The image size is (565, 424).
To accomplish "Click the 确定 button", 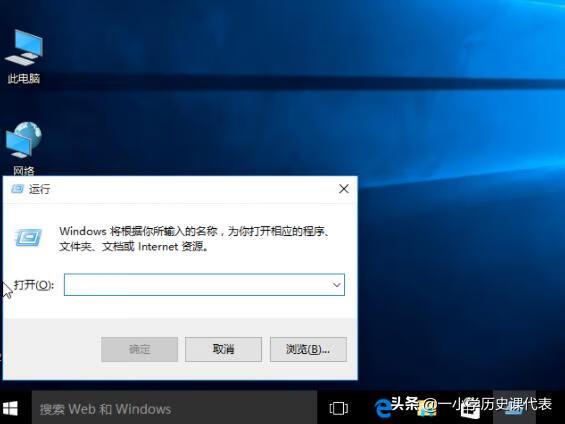I will point(139,349).
